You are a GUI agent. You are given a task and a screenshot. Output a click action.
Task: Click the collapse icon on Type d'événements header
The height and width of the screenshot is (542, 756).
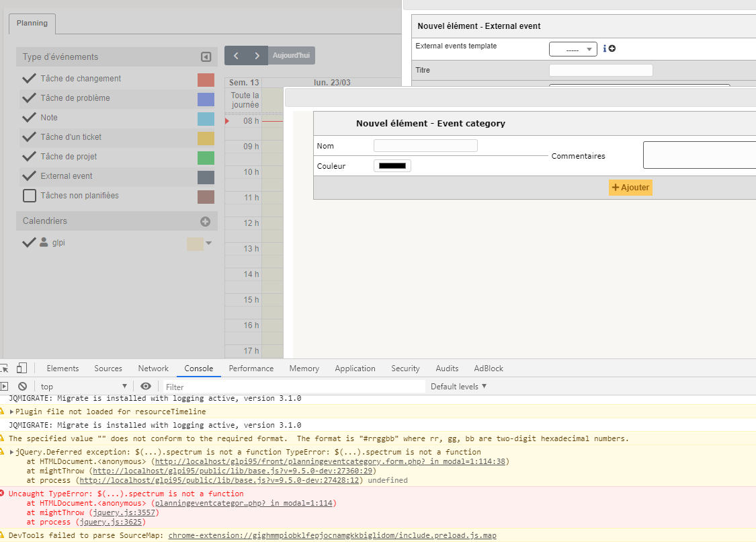pos(206,56)
